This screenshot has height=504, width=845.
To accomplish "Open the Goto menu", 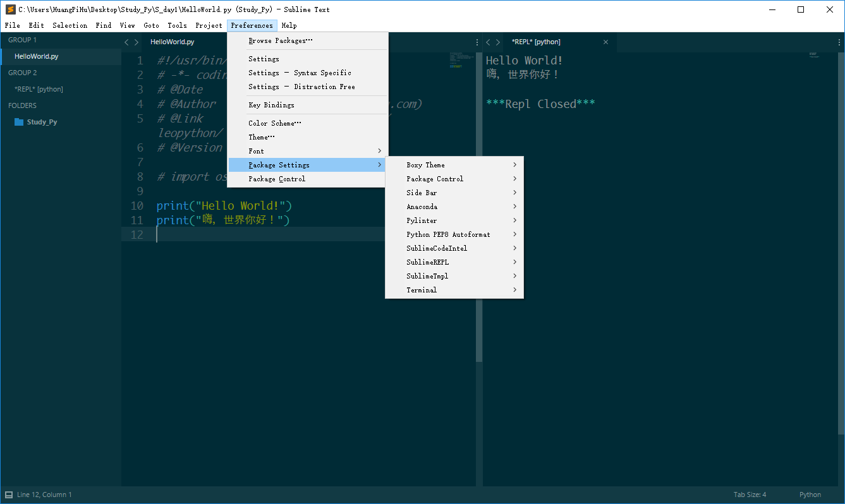I will (x=151, y=25).
